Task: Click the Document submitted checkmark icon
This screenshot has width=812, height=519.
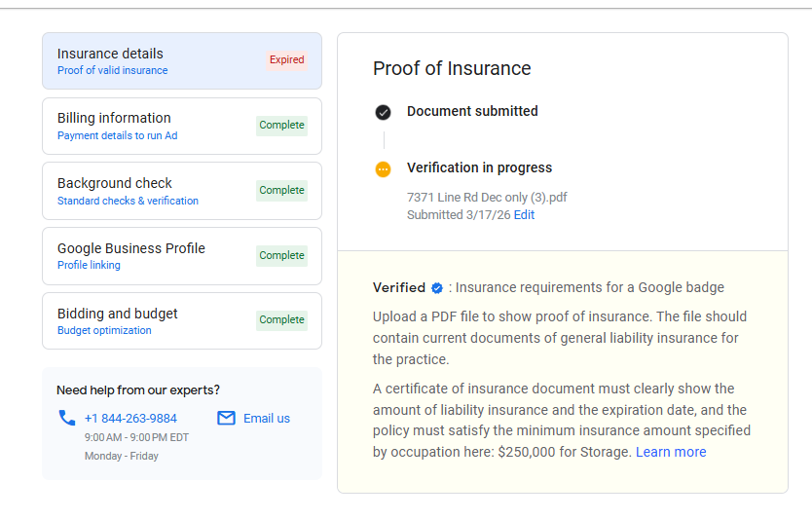Action: 384,112
